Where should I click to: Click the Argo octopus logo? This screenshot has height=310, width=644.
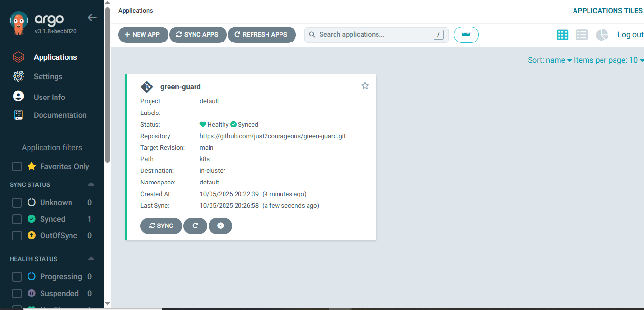point(19,24)
